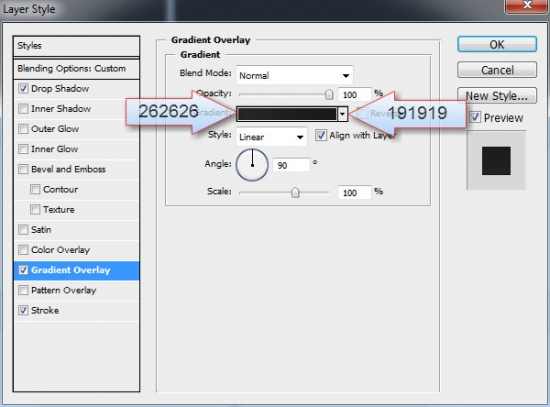Toggle the Align with Layer checkbox
550x407 pixels.
click(321, 135)
